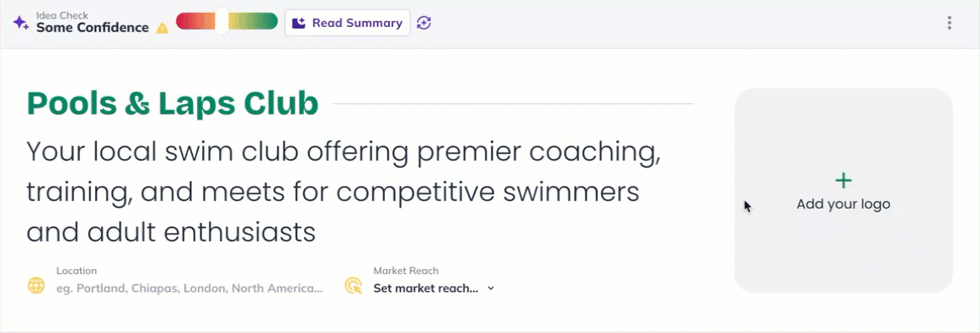Click the purple Idea Check sparkle icon

coord(20,23)
